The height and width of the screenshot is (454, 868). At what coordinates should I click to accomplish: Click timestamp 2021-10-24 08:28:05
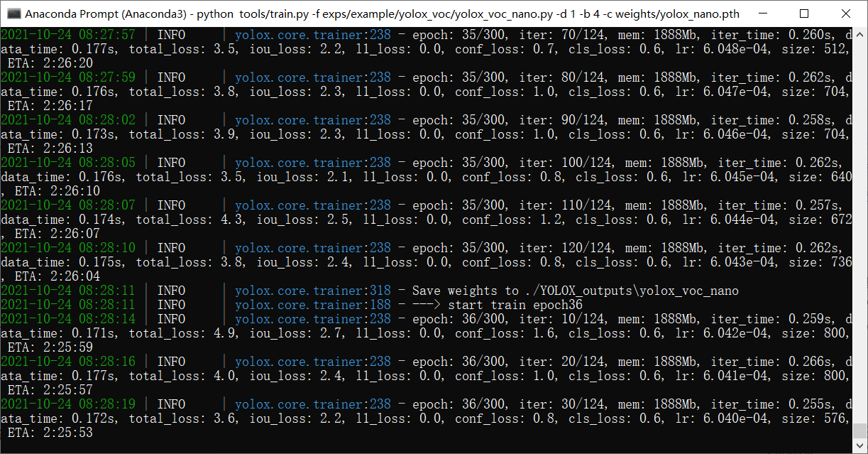[68, 163]
